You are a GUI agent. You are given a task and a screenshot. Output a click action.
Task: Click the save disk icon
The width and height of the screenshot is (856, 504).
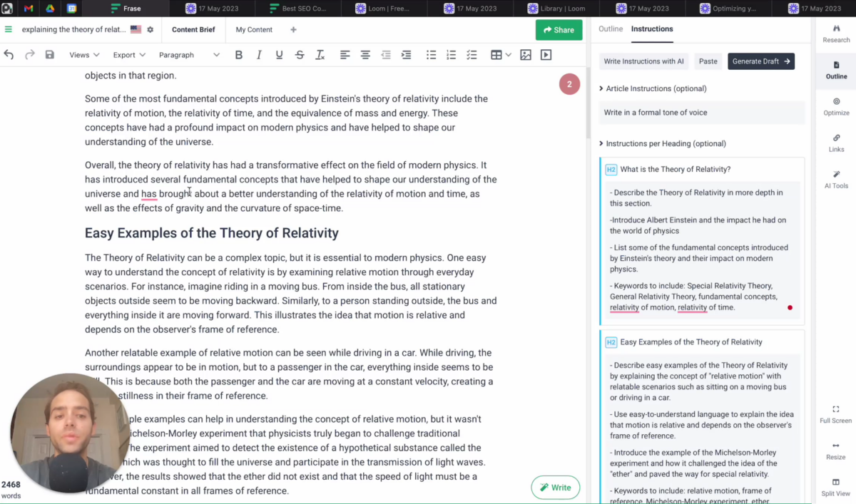[x=50, y=55]
